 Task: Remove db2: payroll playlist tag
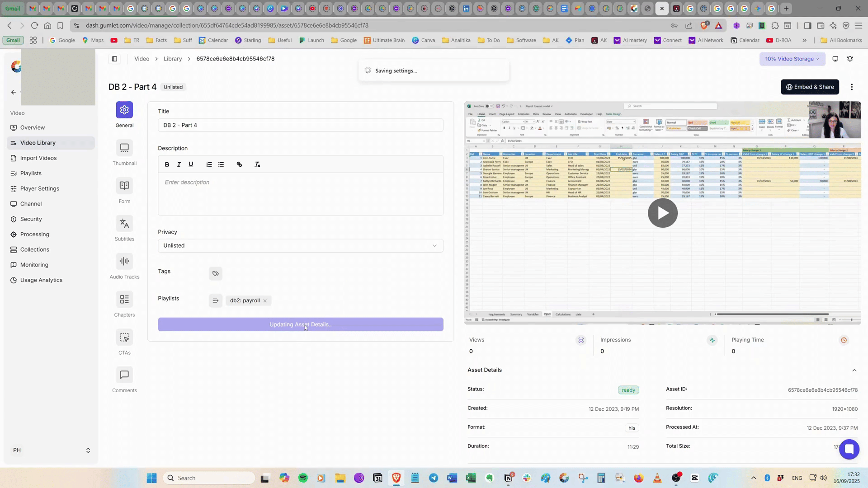coord(265,301)
